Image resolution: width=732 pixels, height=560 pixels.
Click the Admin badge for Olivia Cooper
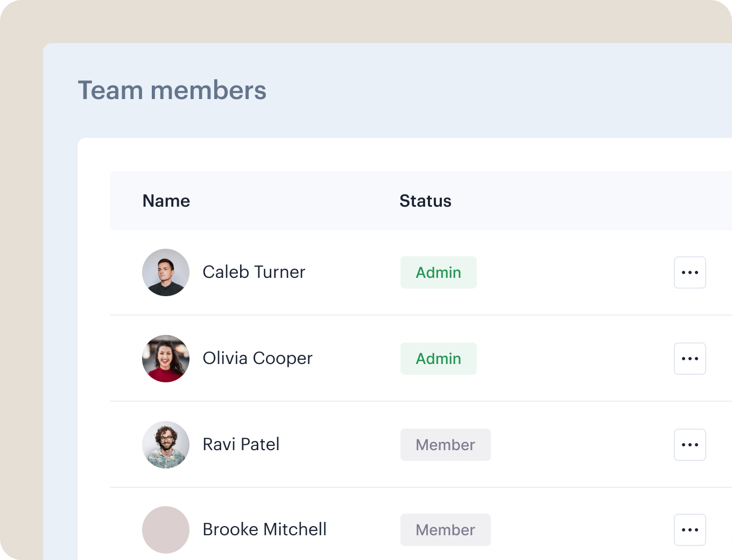(439, 359)
